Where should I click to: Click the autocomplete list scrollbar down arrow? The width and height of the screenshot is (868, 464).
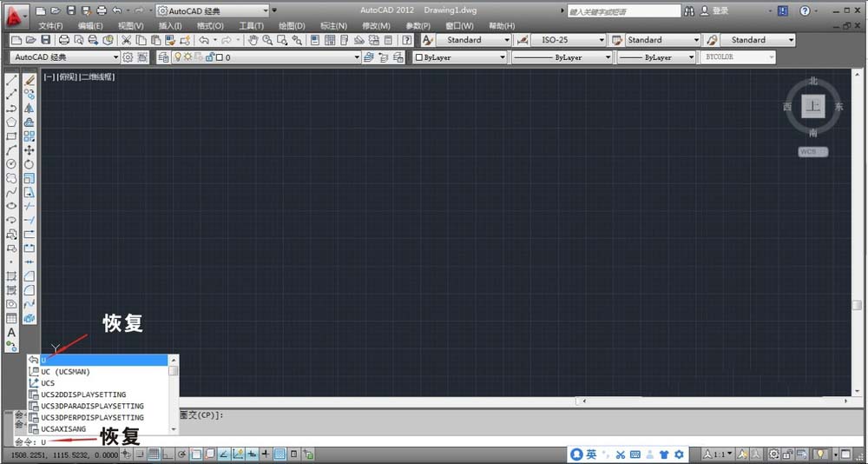pyautogui.click(x=174, y=429)
